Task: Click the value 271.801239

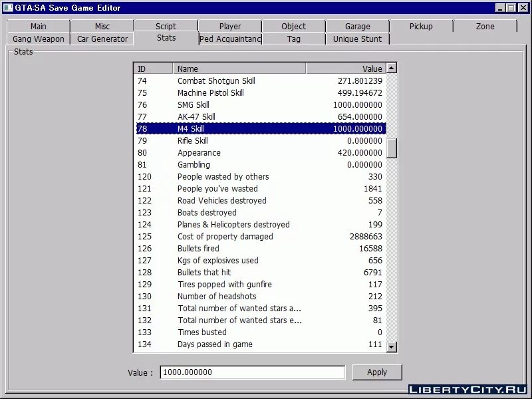Action: pyautogui.click(x=360, y=80)
